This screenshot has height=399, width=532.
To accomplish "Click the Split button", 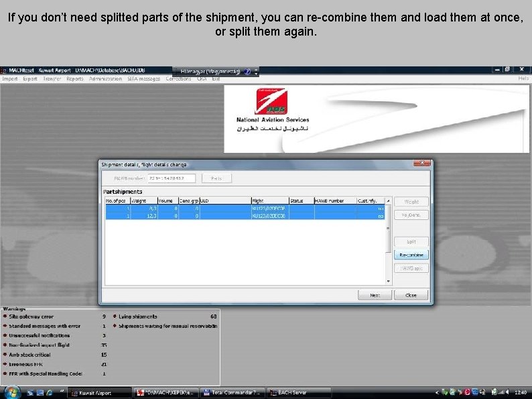I will pyautogui.click(x=411, y=242).
